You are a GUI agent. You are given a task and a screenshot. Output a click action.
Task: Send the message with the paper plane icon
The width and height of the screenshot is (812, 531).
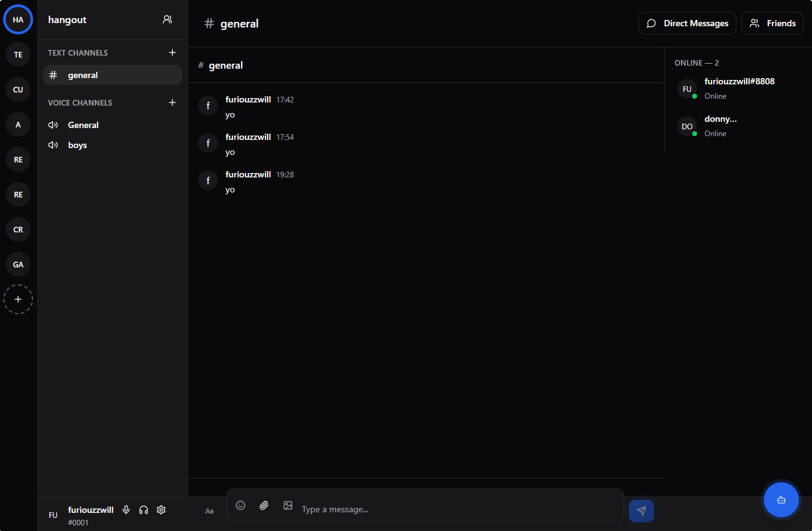(641, 510)
